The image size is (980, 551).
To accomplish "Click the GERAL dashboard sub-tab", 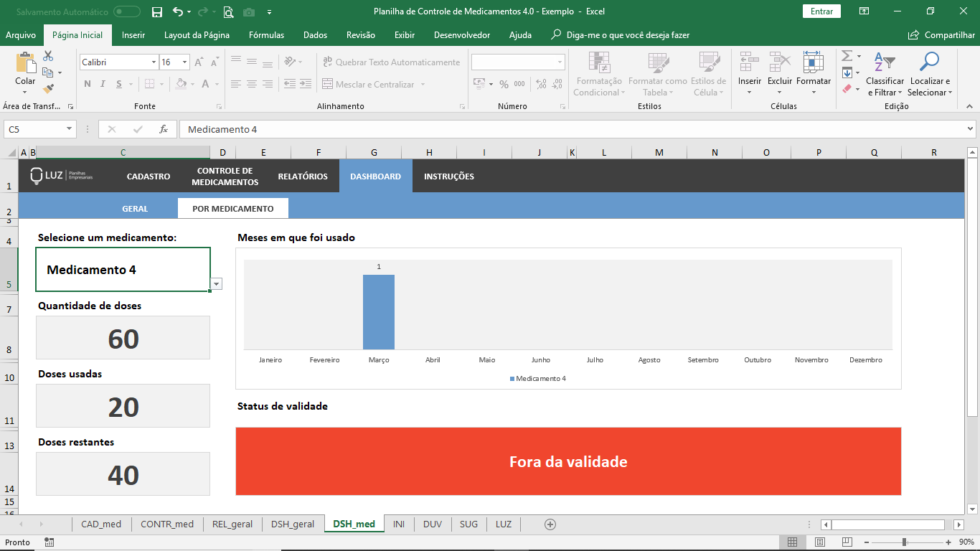I will click(x=135, y=209).
